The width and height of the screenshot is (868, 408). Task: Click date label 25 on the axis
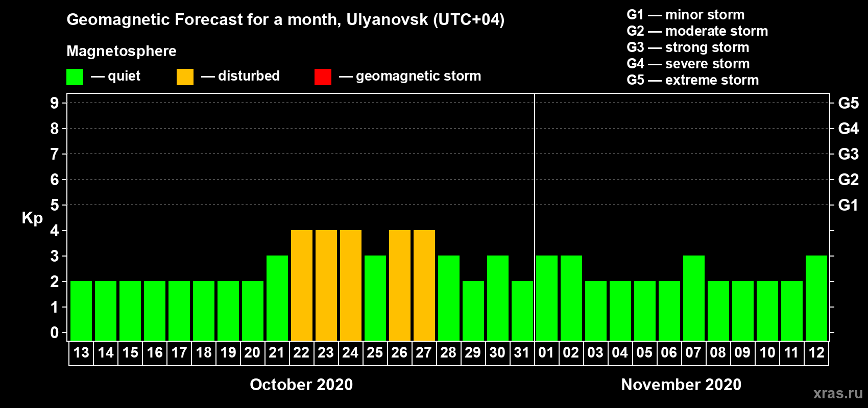pos(375,352)
